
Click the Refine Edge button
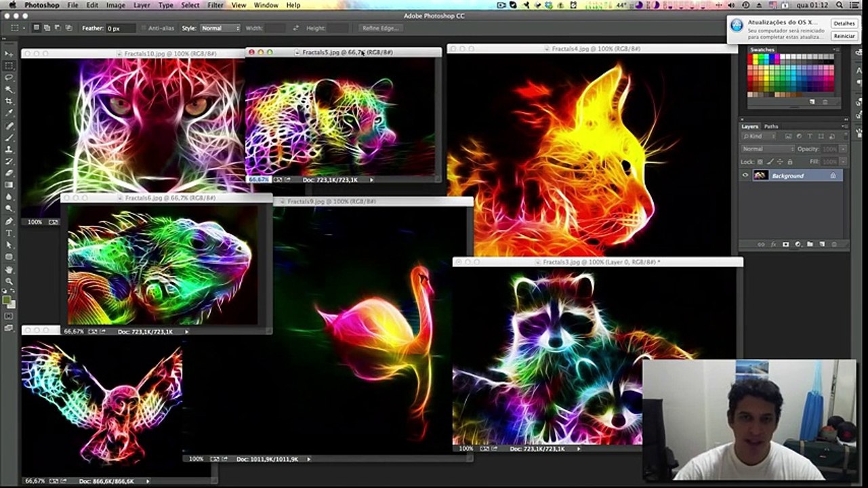pyautogui.click(x=381, y=28)
